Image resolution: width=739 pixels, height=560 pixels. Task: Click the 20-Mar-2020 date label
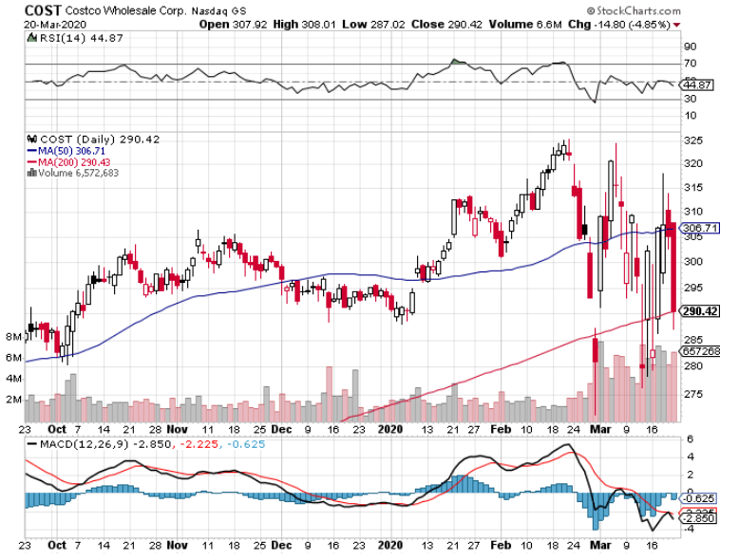click(x=55, y=25)
